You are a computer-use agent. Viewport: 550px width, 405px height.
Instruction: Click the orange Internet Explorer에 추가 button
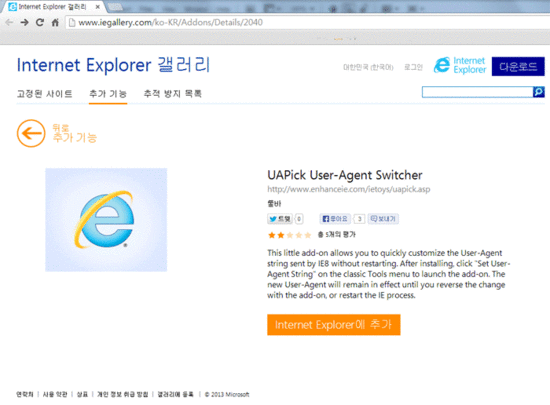(x=334, y=325)
